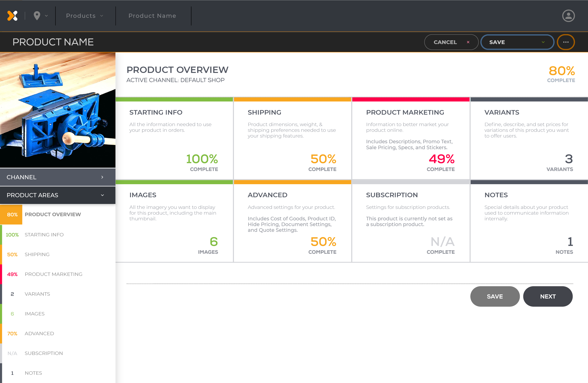Open the dropdown next to location pin
This screenshot has height=383, width=588.
(47, 16)
